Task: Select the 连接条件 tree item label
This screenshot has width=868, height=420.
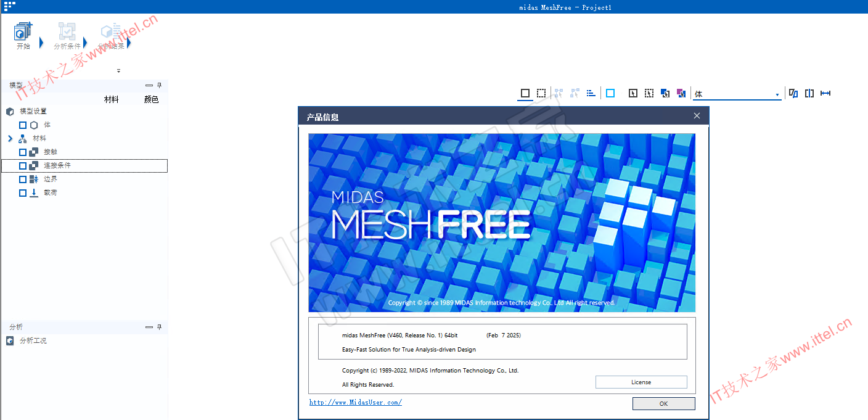Action: click(57, 166)
